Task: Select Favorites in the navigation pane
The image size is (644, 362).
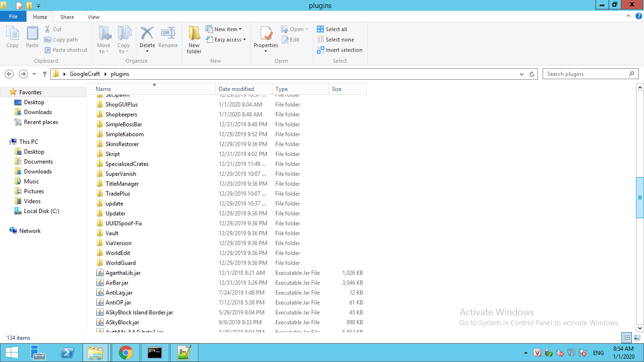Action: click(x=30, y=92)
